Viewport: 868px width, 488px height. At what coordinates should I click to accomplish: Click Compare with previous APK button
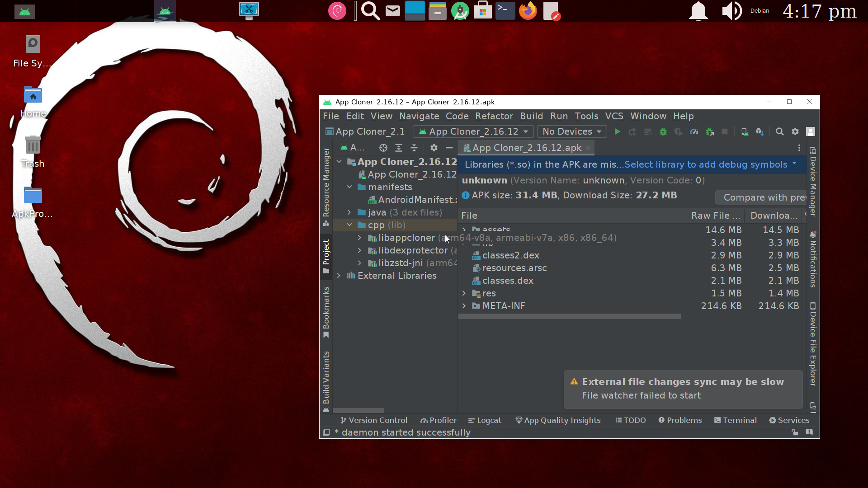click(x=762, y=197)
